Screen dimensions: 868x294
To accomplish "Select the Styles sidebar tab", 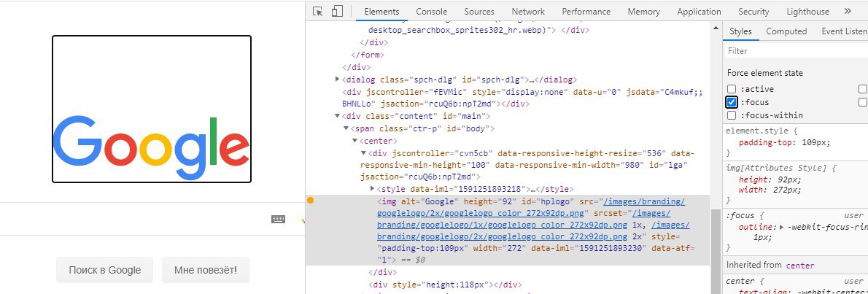I will (x=740, y=31).
